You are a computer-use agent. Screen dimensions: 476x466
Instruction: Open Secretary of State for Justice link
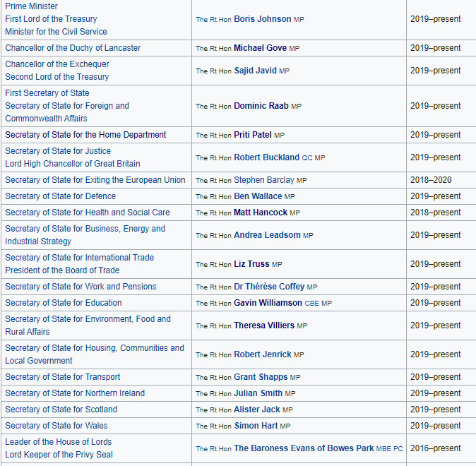click(x=58, y=151)
